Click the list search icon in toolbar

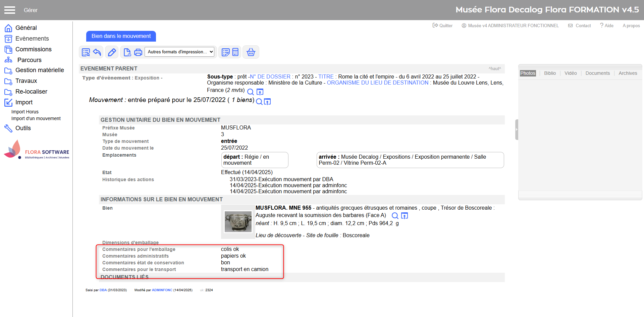(x=86, y=52)
